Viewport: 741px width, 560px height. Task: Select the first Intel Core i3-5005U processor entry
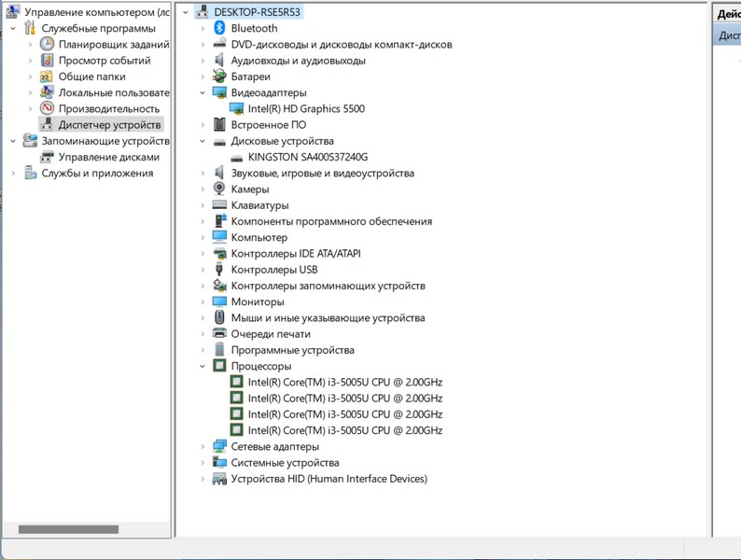click(344, 382)
